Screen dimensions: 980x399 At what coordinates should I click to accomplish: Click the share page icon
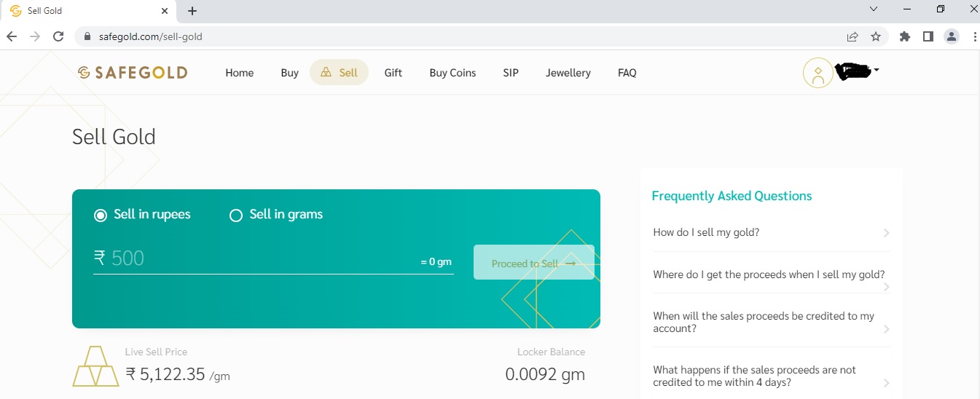point(852,36)
